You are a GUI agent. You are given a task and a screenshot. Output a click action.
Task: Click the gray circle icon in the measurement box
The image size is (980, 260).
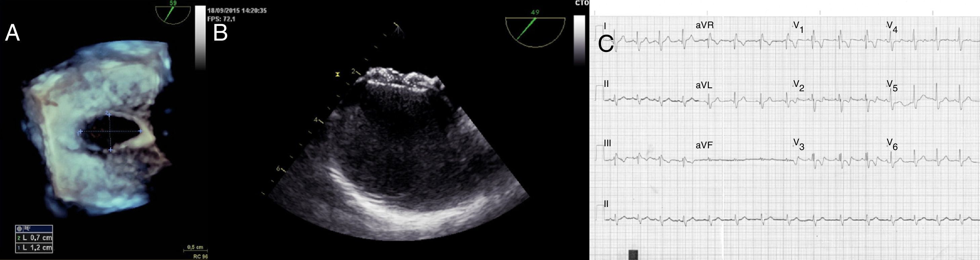(19, 229)
